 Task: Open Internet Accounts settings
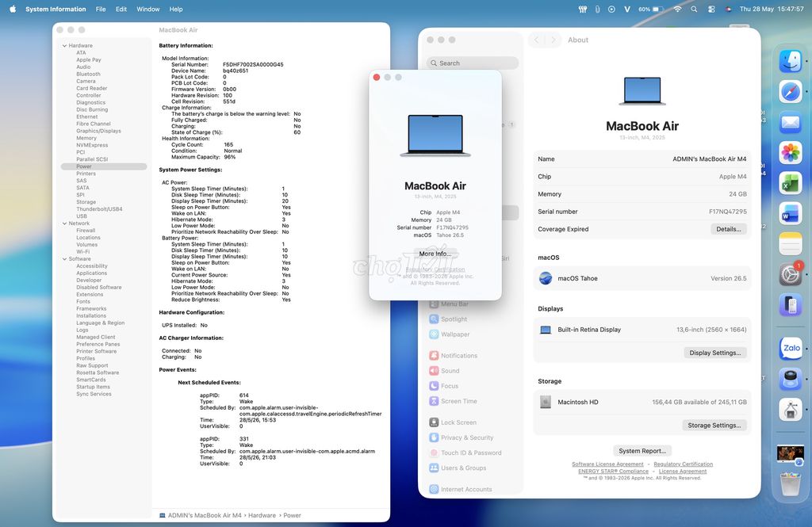point(461,489)
